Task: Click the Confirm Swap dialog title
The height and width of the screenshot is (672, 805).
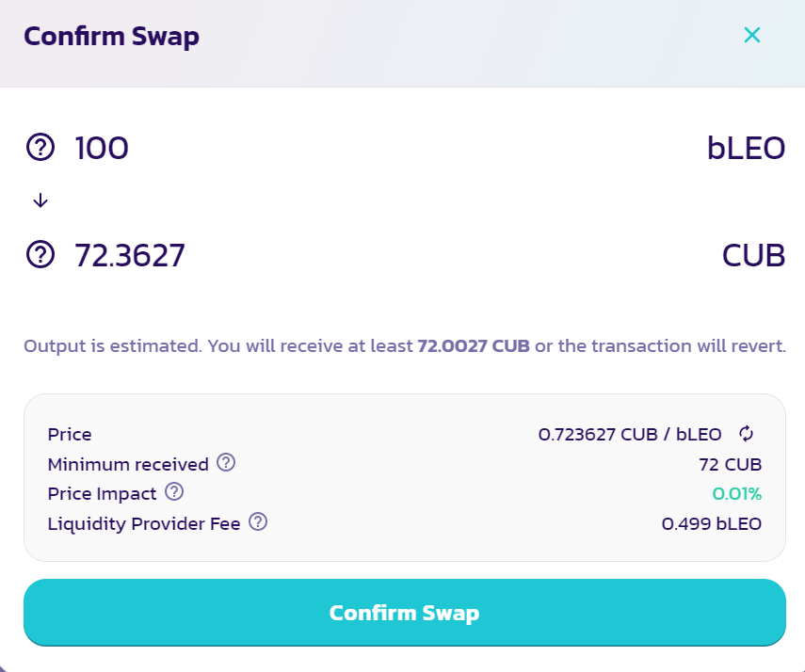Action: coord(111,37)
